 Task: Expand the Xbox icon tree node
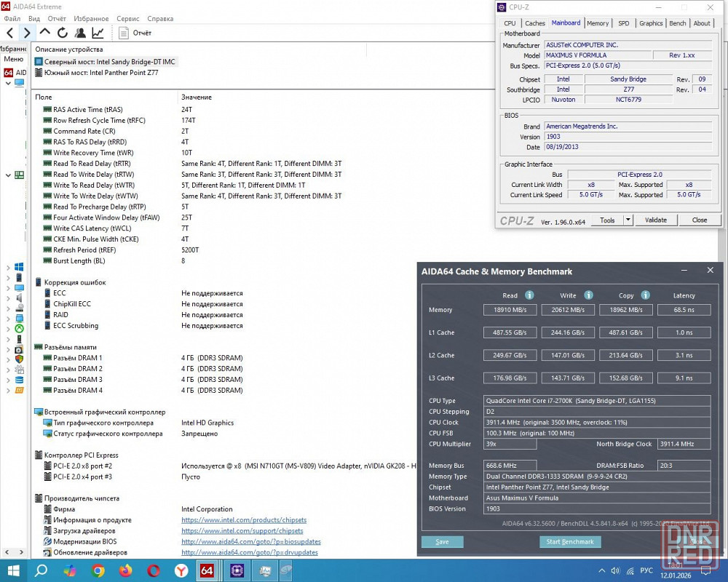point(8,328)
